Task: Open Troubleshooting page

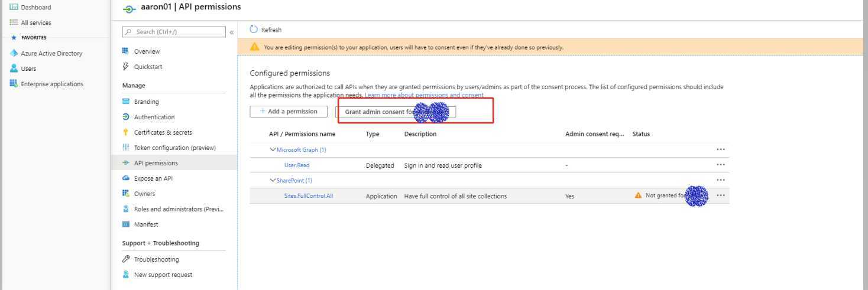Action: [x=156, y=259]
